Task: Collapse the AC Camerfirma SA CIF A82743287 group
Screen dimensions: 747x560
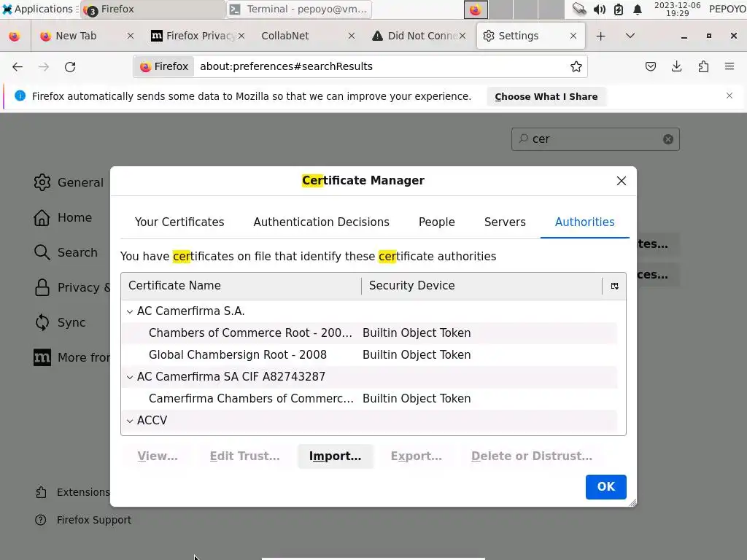Action: [x=130, y=377]
